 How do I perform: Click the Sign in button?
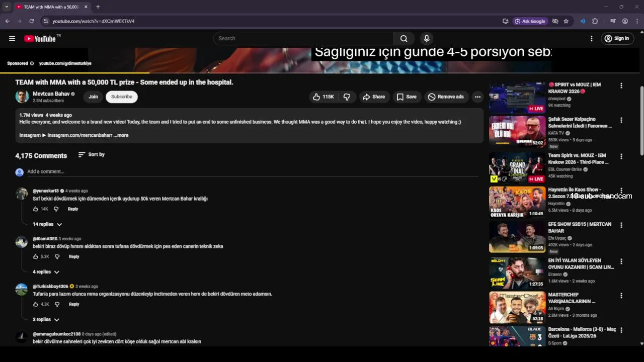click(617, 39)
